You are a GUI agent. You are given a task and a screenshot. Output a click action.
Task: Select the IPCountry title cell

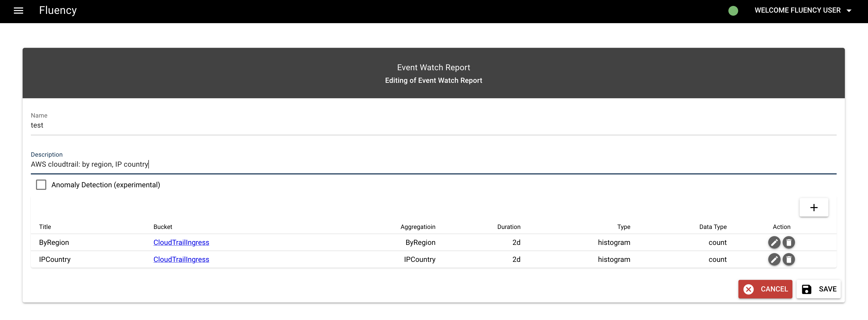55,259
